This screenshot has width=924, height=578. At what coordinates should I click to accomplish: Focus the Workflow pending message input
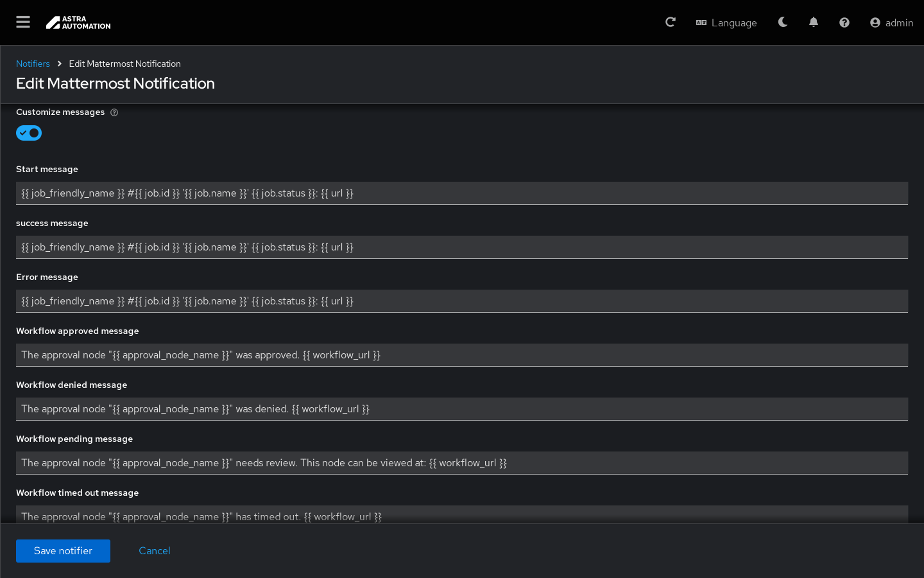tap(462, 463)
